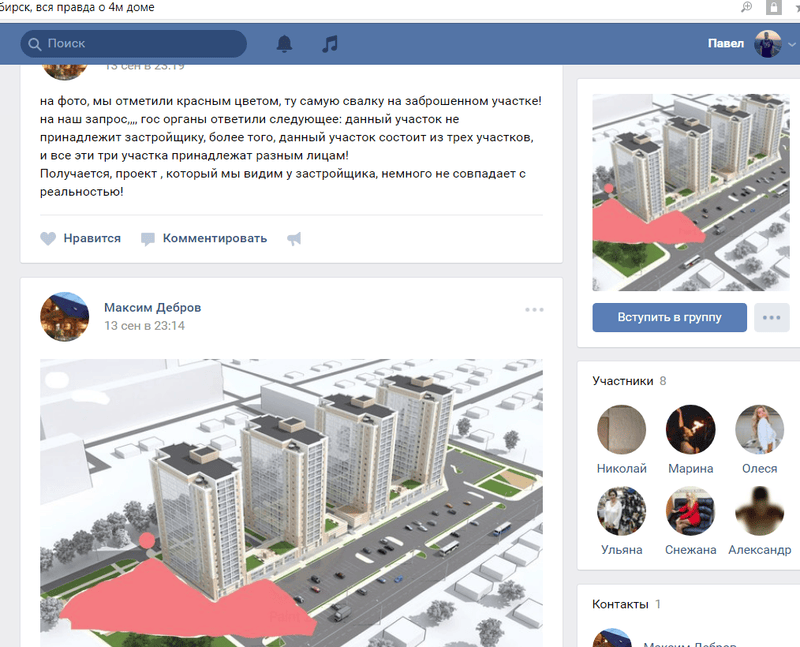
Task: Open the Участники members header
Action: coord(622,381)
